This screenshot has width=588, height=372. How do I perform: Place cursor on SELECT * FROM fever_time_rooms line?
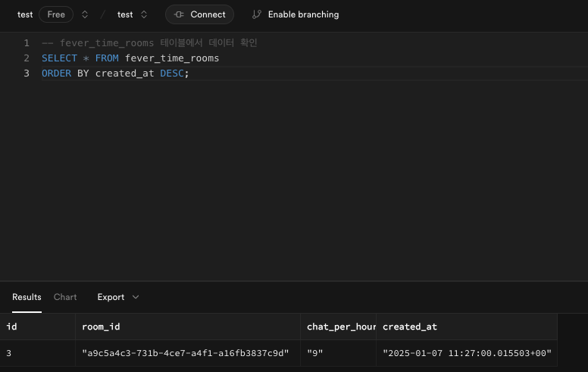130,58
